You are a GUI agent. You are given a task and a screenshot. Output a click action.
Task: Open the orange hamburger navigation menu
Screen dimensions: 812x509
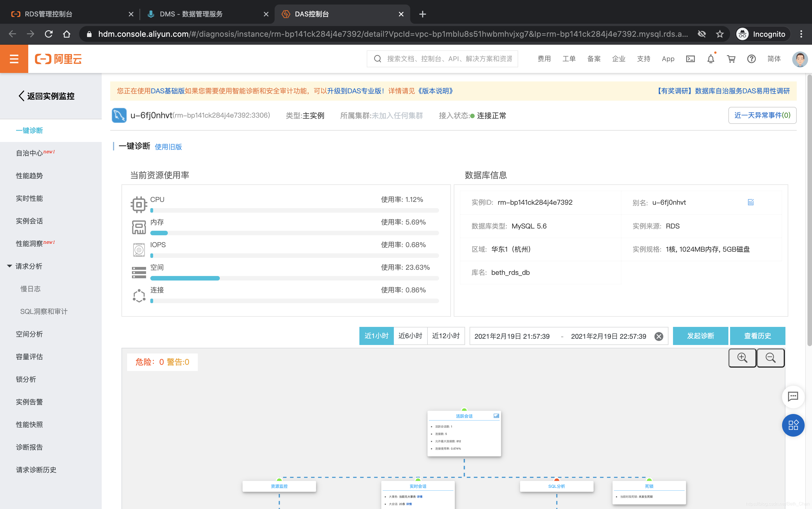(x=14, y=59)
